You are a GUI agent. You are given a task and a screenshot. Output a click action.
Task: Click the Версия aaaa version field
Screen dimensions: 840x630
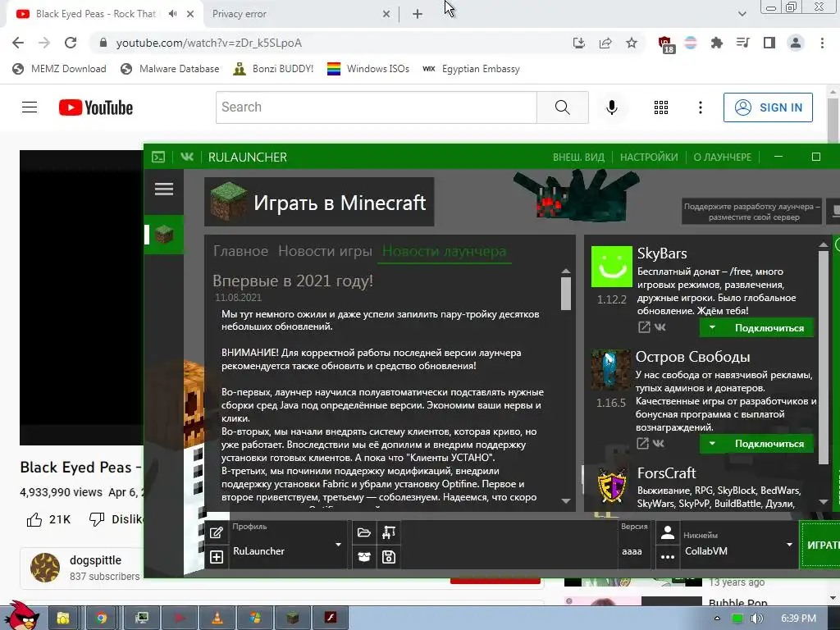tap(634, 545)
